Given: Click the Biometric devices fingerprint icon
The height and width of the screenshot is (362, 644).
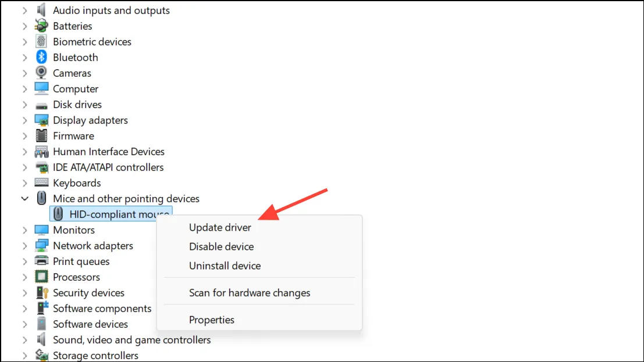Looking at the screenshot, I should point(41,41).
